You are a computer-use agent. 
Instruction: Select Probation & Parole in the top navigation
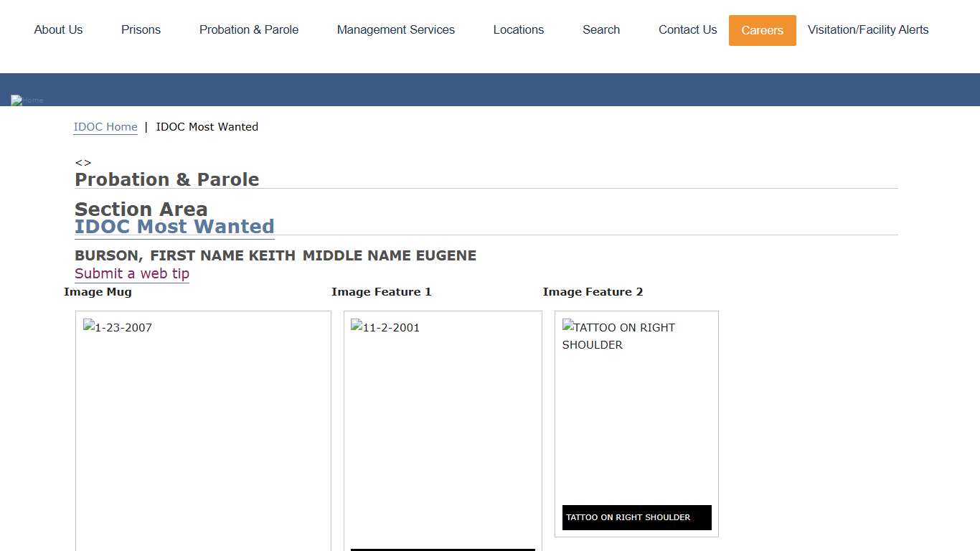click(x=248, y=30)
